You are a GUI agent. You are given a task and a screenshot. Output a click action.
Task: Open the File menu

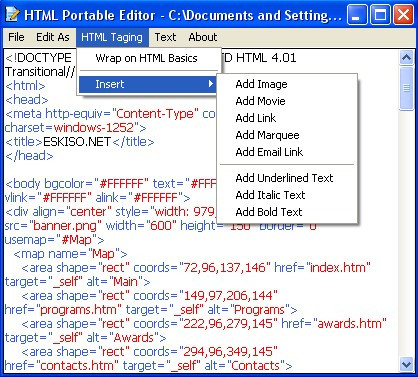click(x=16, y=37)
